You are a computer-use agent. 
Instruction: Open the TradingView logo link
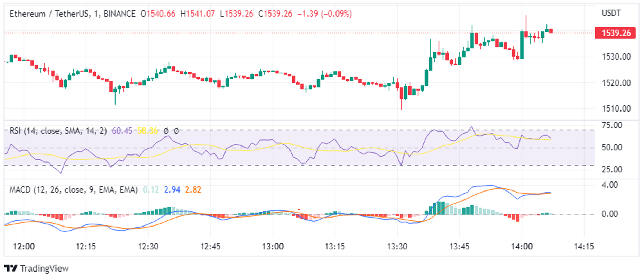tap(36, 268)
